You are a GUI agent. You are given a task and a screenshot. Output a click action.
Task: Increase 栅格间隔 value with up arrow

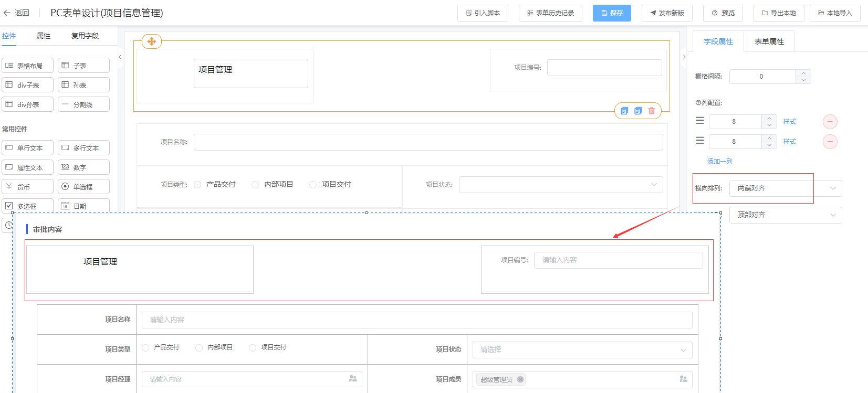coord(803,73)
